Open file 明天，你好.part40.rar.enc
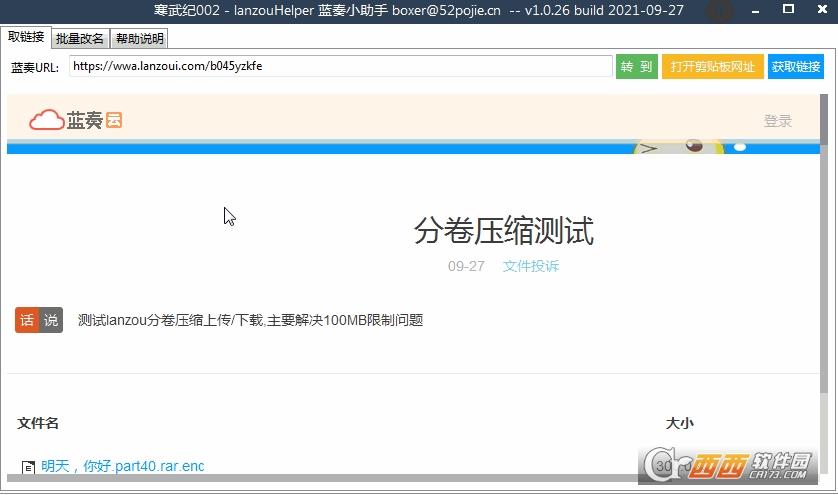838x495 pixels. coord(122,466)
